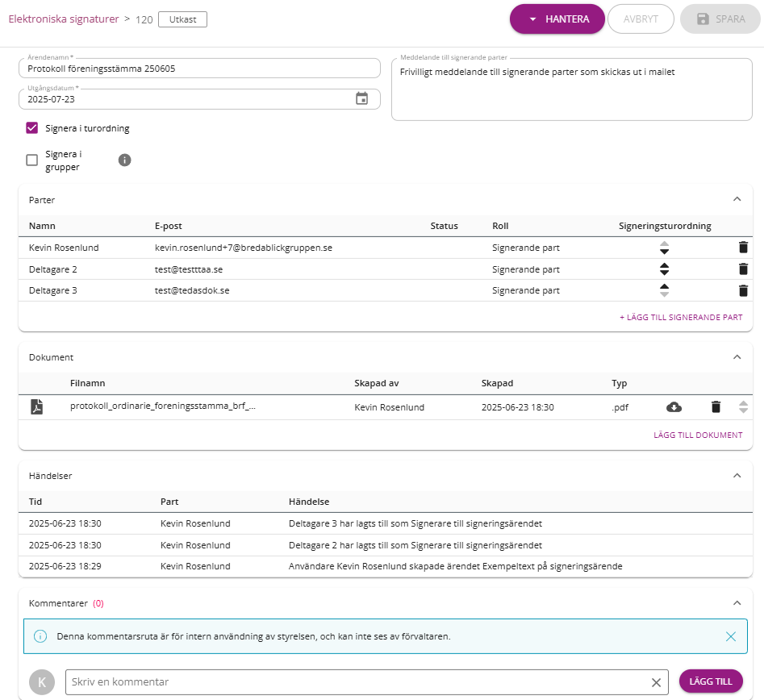Click the Kevin Rosenlund name in Parter

tap(64, 248)
